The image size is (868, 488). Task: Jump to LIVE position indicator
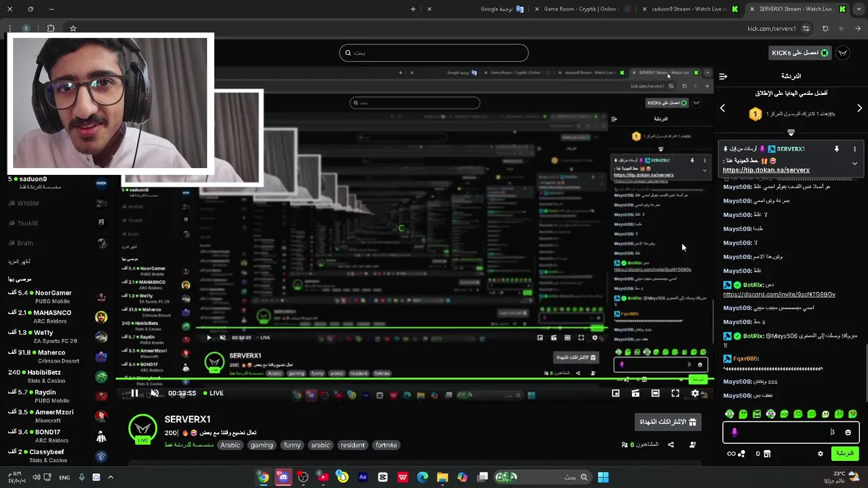[213, 393]
